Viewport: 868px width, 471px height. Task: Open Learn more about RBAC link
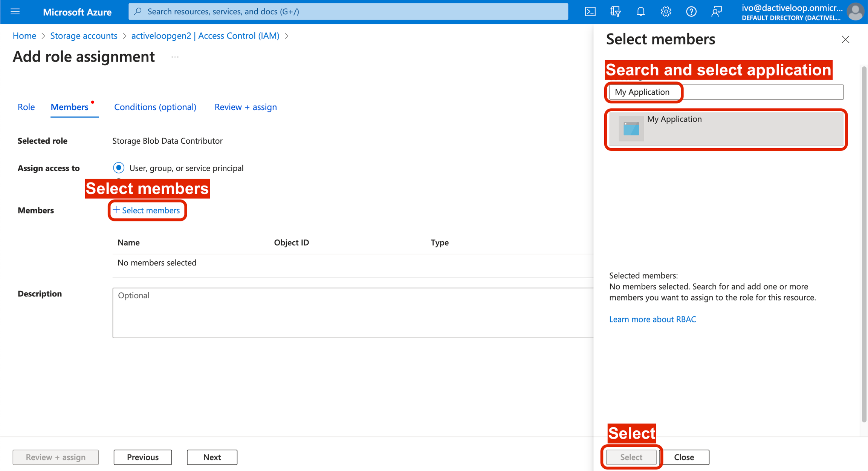coord(652,319)
